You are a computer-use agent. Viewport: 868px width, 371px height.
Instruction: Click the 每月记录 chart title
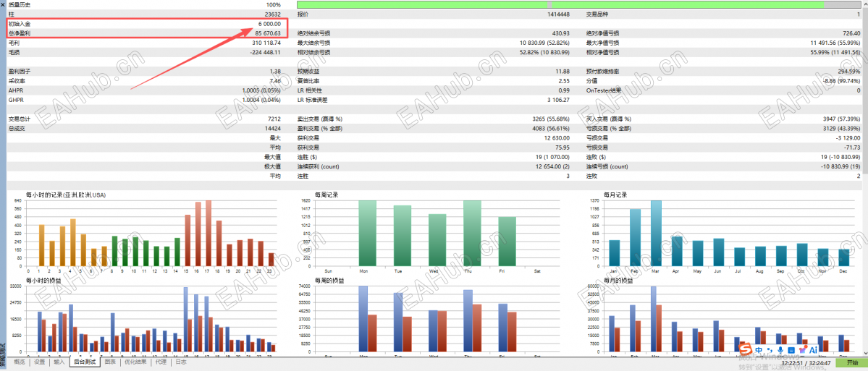pyautogui.click(x=615, y=195)
